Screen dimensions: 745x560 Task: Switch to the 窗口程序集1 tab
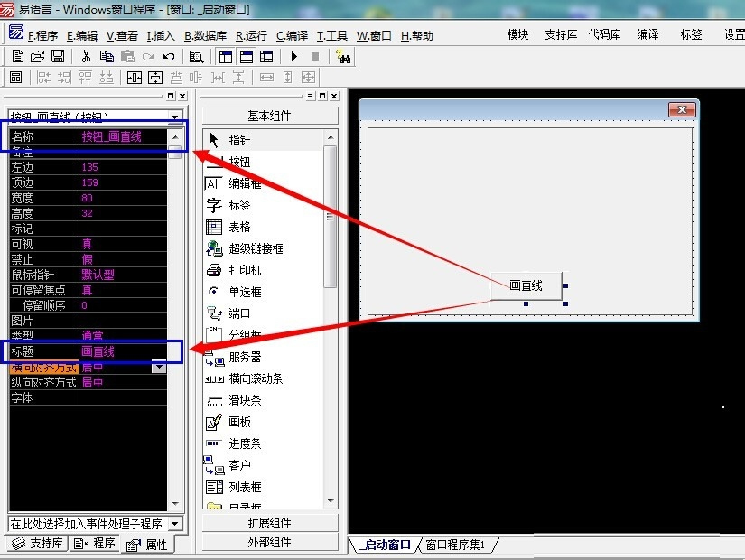point(455,545)
